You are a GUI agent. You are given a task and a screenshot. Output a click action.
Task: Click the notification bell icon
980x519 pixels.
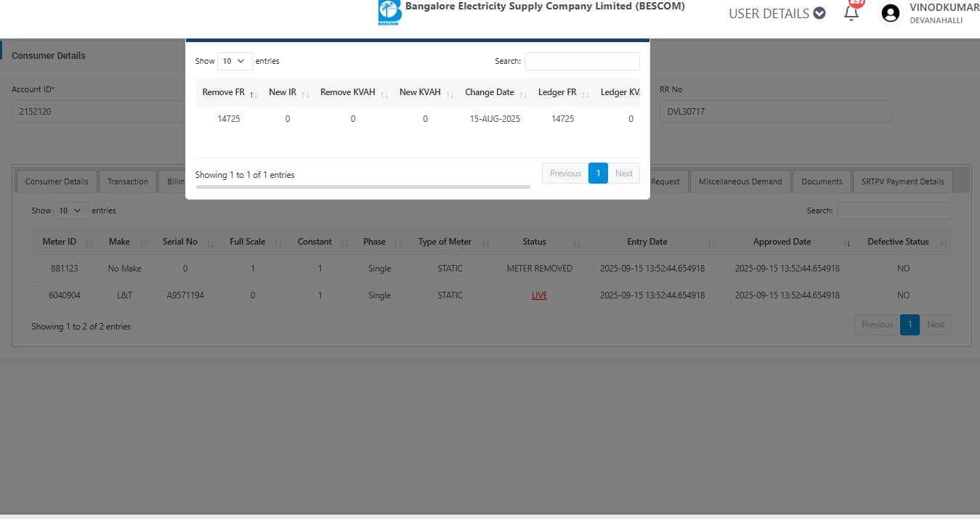click(851, 13)
